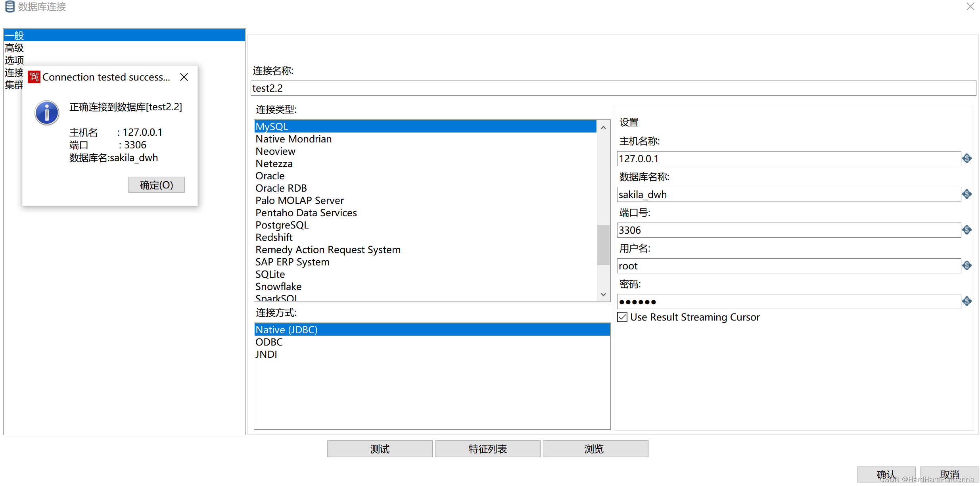The width and height of the screenshot is (980, 486).
Task: Click the connection type list scrollbar thumb
Action: [x=603, y=244]
